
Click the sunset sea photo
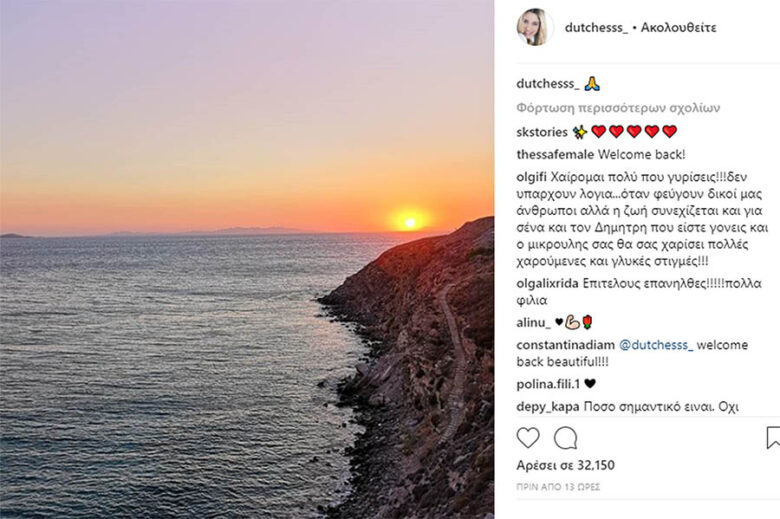click(x=247, y=259)
